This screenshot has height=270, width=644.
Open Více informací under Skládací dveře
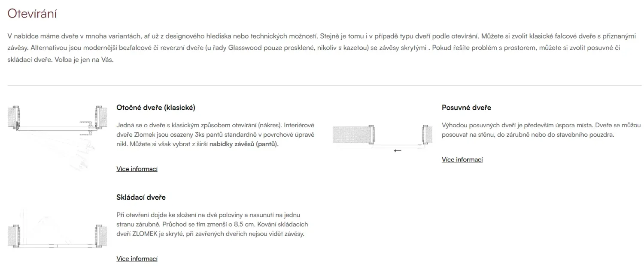pos(137,258)
